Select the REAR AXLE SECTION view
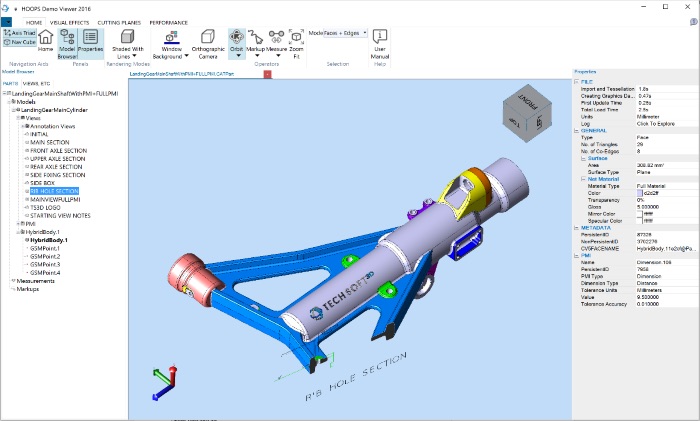Screen dimensions: 700x421 tap(56, 167)
